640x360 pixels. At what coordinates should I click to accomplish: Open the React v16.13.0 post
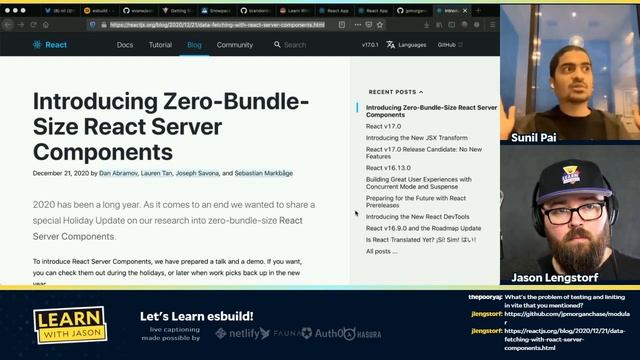(388, 168)
